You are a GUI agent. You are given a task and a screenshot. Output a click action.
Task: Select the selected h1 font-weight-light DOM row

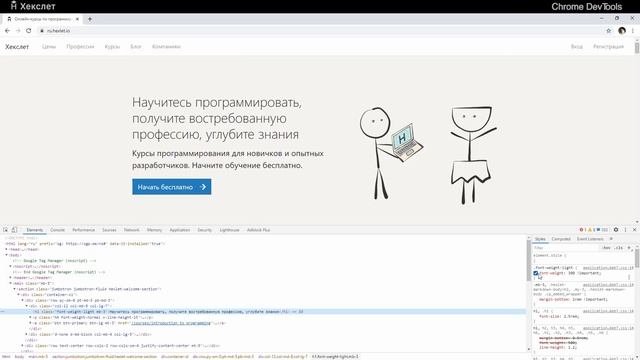coord(263,311)
